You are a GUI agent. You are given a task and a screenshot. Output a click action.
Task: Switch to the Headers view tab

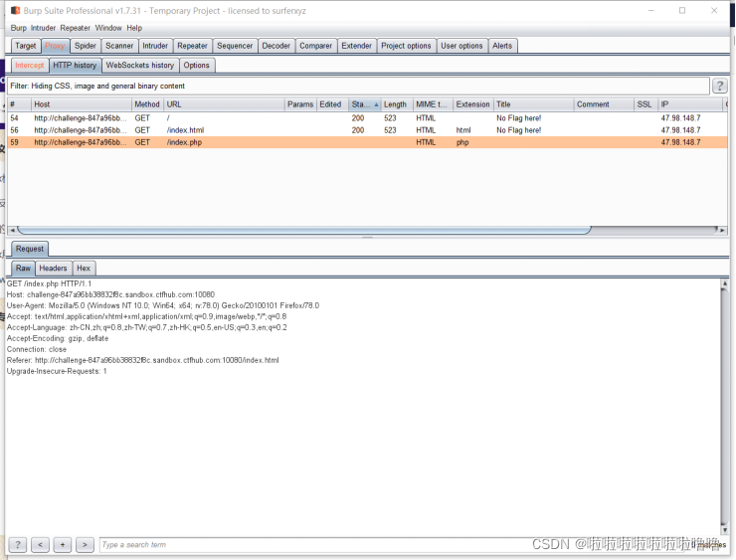(x=53, y=268)
